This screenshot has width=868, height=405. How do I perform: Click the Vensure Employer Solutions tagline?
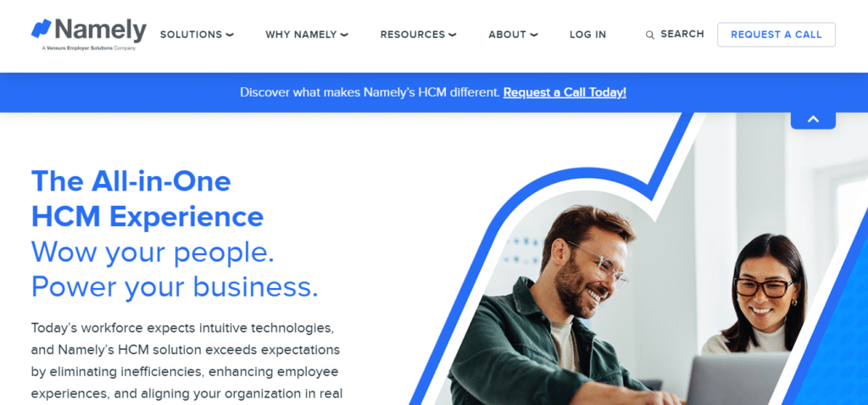[x=88, y=48]
